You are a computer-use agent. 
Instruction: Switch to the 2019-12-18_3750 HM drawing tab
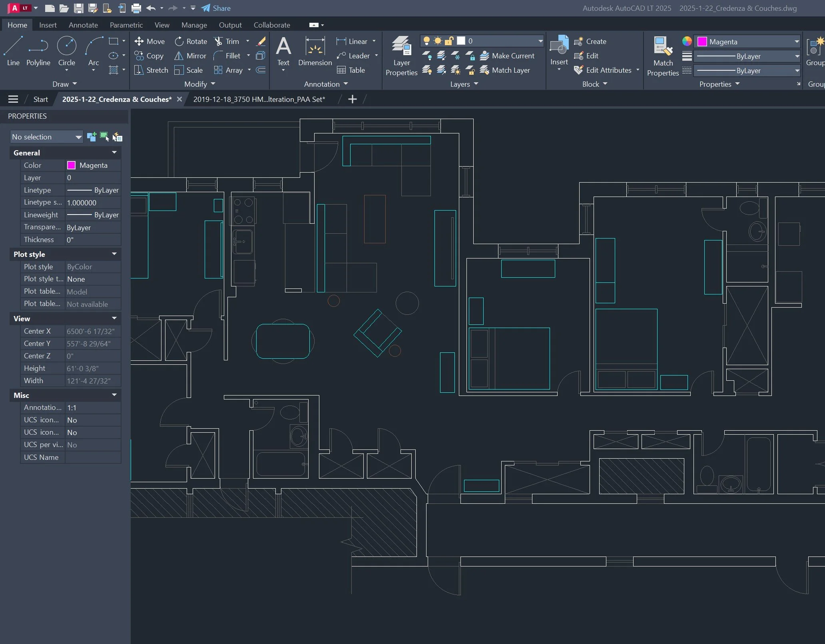(259, 99)
